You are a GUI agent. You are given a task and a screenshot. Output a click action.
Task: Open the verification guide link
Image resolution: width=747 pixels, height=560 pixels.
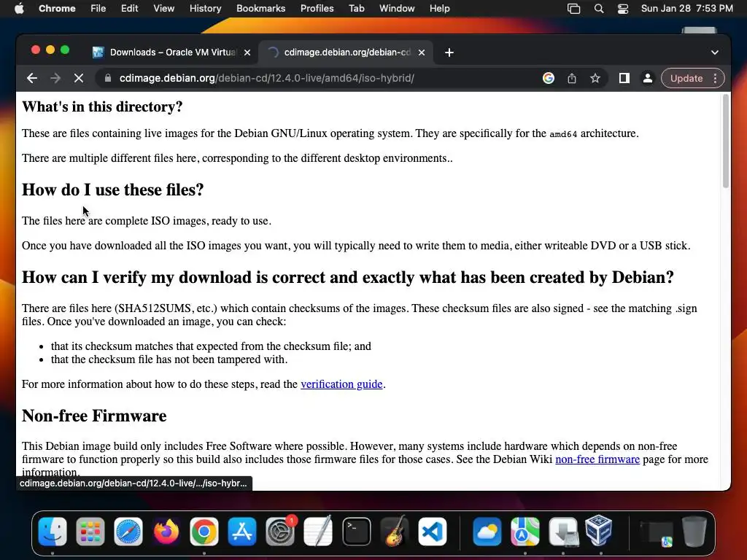click(341, 384)
